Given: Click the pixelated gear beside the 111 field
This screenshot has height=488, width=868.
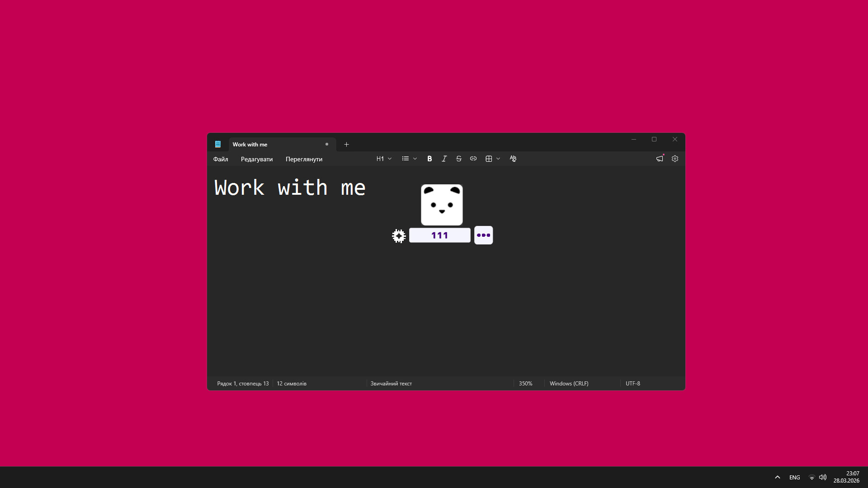Looking at the screenshot, I should (398, 235).
